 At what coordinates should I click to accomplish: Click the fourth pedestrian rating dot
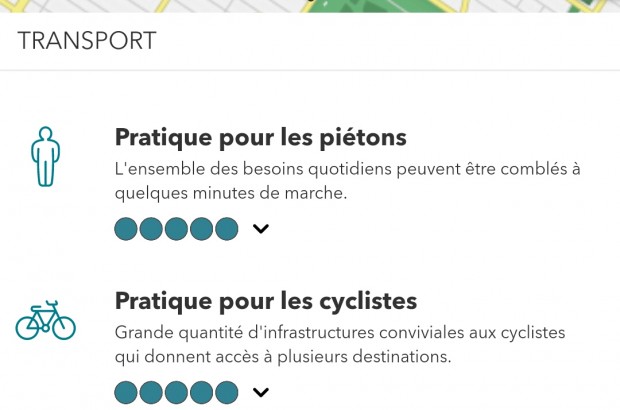pos(201,229)
